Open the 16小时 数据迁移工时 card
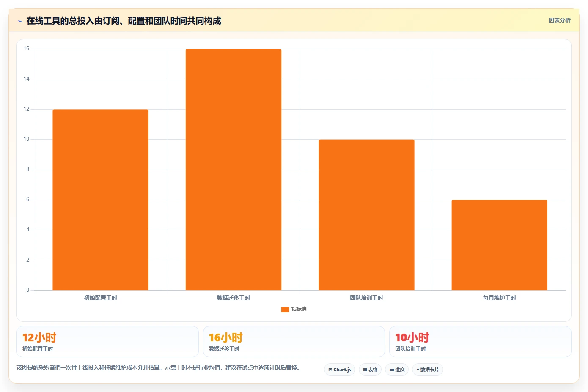588x392 pixels. 294,342
